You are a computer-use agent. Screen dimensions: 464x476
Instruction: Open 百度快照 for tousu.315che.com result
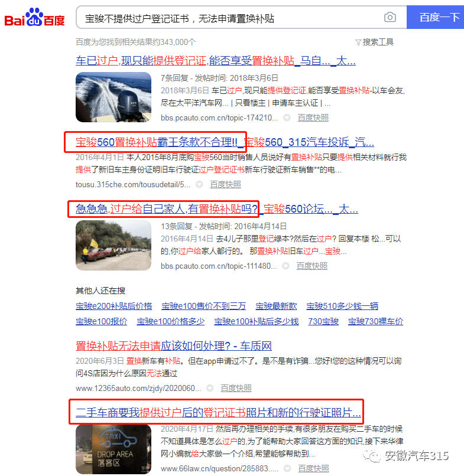[225, 184]
